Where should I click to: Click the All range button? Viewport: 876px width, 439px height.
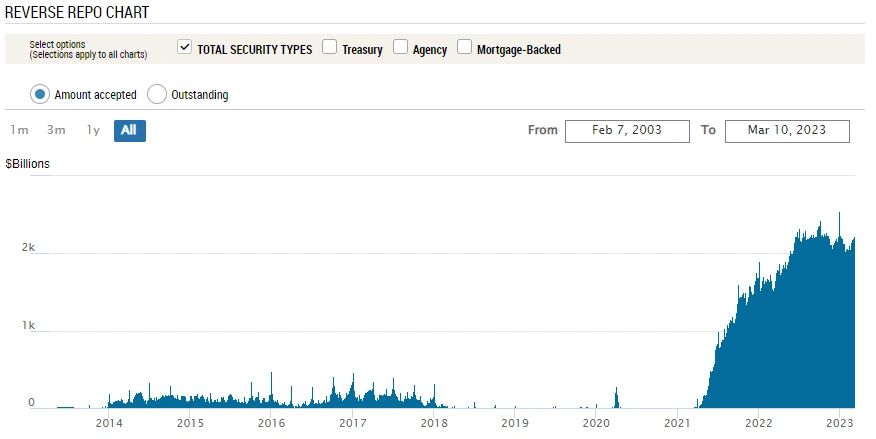tap(129, 130)
